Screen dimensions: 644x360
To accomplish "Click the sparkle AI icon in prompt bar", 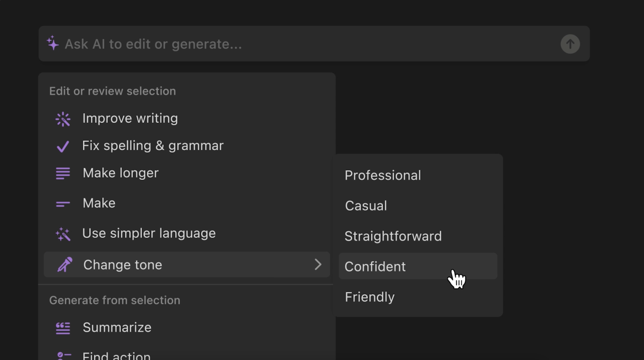I will click(x=53, y=43).
